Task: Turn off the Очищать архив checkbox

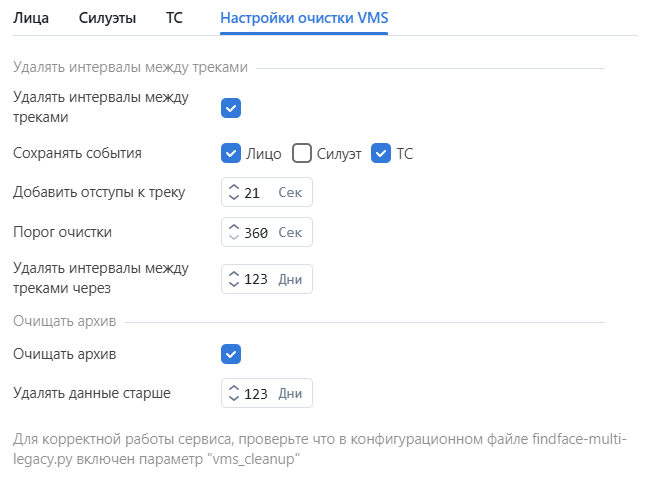Action: pyautogui.click(x=231, y=354)
